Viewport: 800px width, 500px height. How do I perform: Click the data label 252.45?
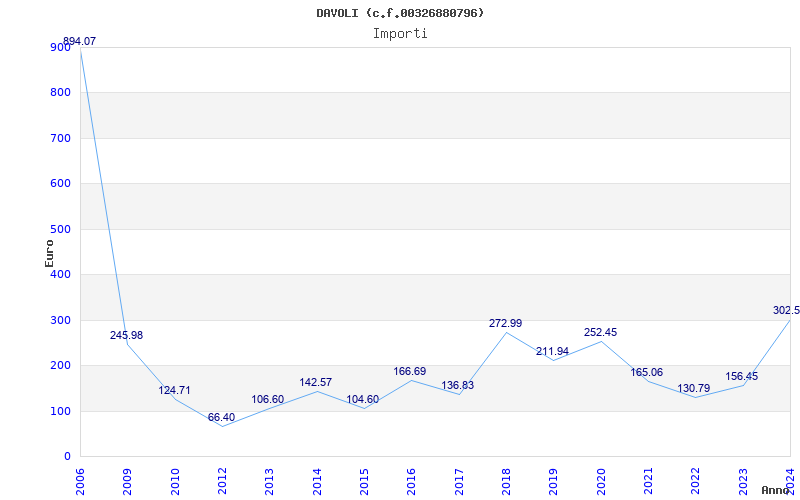[x=601, y=332]
